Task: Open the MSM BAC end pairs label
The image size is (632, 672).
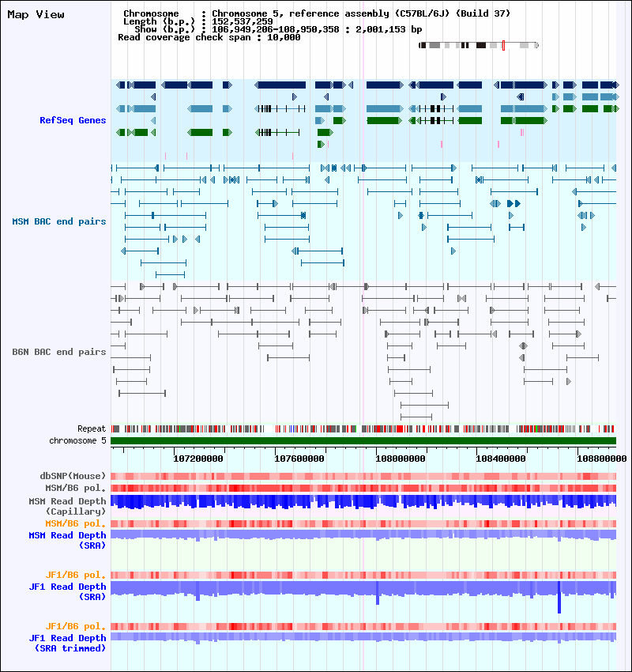Action: 59,221
